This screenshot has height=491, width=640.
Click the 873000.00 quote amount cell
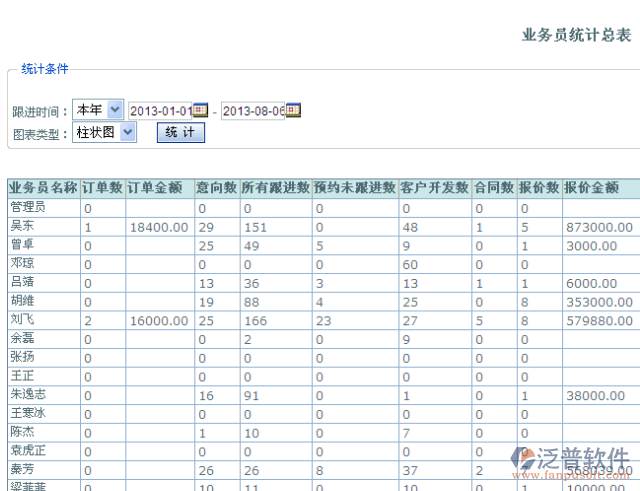point(598,227)
